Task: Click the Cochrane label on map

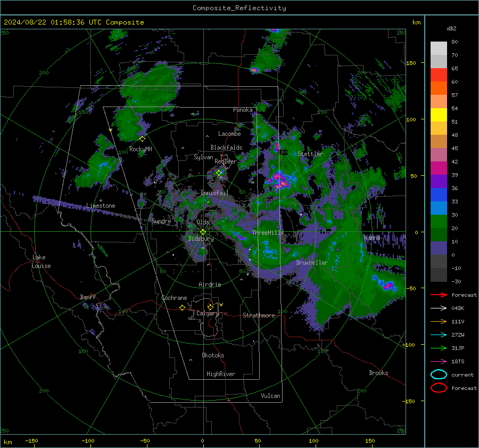Action: coord(174,298)
